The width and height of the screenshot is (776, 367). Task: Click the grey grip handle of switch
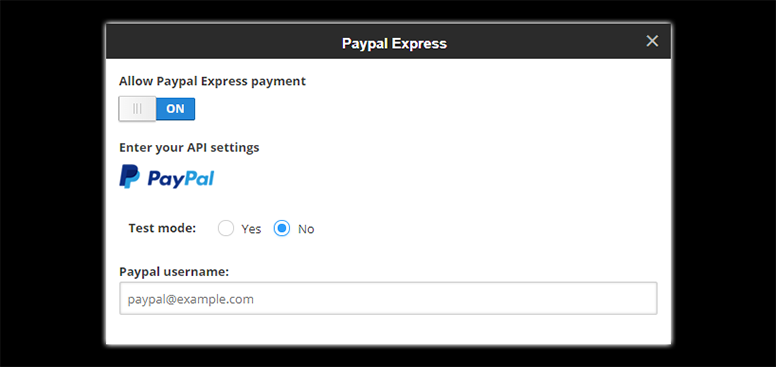click(137, 109)
